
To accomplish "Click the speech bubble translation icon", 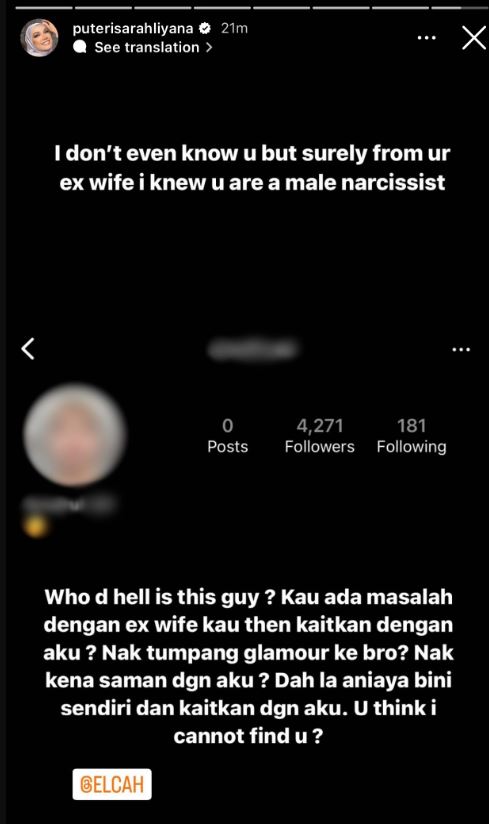I will click(80, 47).
